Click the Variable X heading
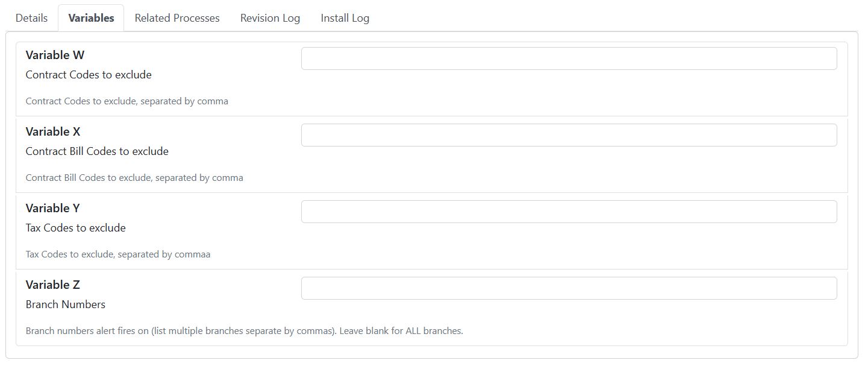868x369 pixels. coord(53,131)
